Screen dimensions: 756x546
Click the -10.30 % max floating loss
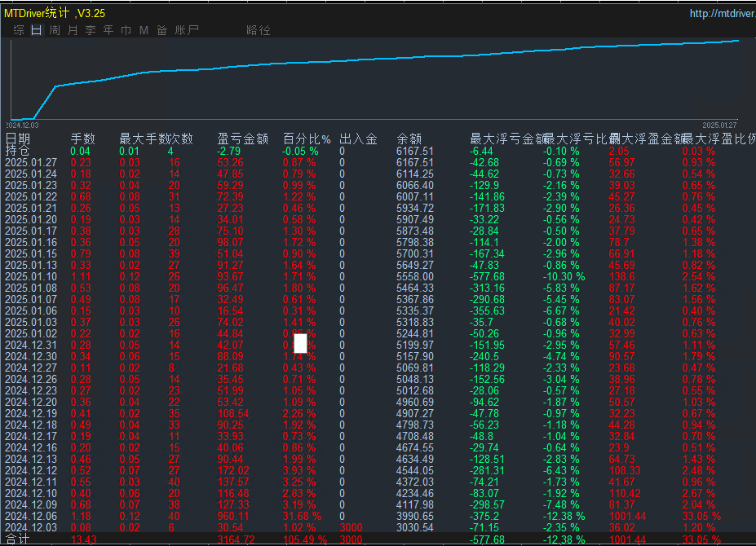point(564,276)
